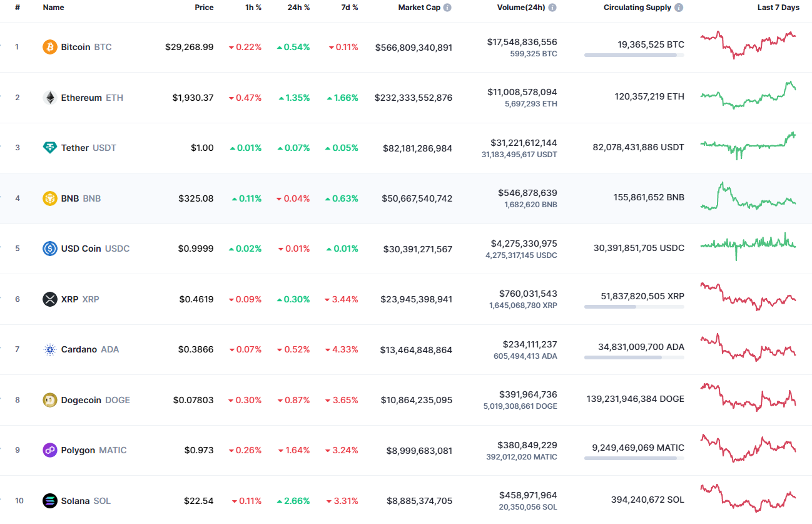Click Ethereum's 7-day sparkline chart
Viewport: 812px width, 524px height.
pos(748,96)
